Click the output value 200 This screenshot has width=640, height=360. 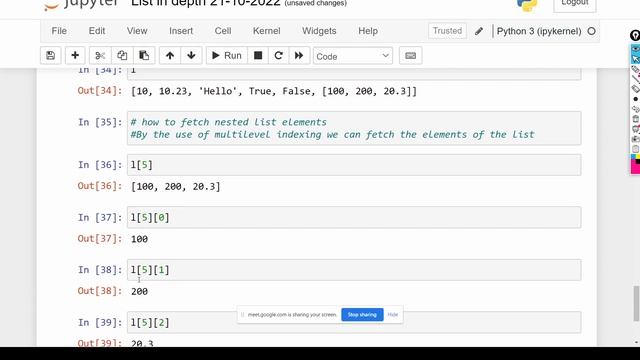(140, 291)
